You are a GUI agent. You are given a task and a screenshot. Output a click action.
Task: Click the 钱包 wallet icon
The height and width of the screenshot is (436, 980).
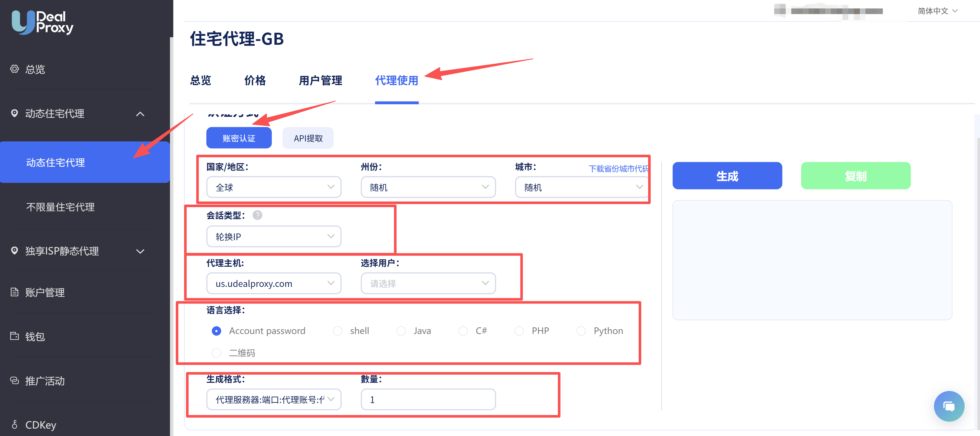tap(15, 336)
